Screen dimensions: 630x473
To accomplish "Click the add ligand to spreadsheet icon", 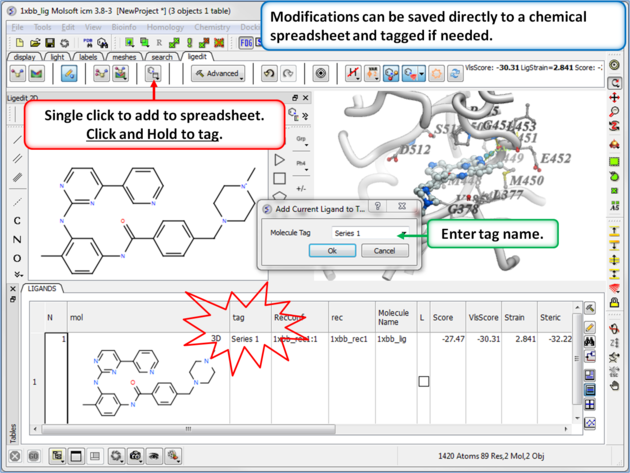I will coord(153,74).
